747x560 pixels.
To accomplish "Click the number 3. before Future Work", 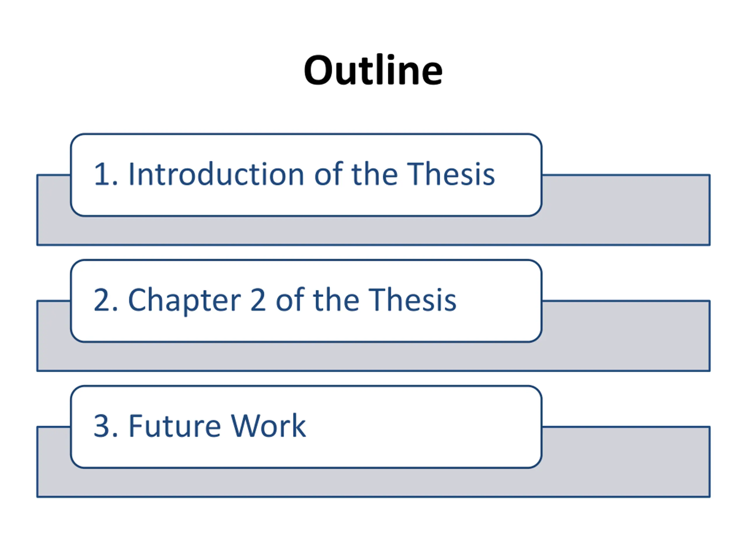I will [x=106, y=426].
